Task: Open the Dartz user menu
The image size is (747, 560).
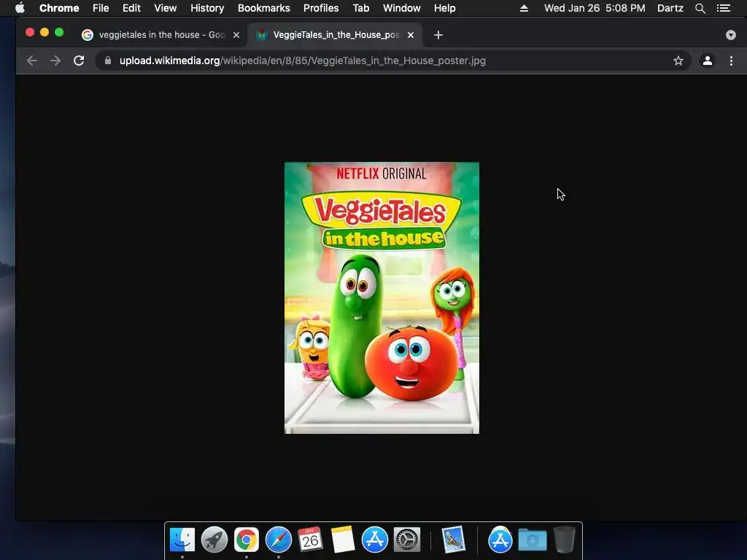Action: tap(670, 8)
